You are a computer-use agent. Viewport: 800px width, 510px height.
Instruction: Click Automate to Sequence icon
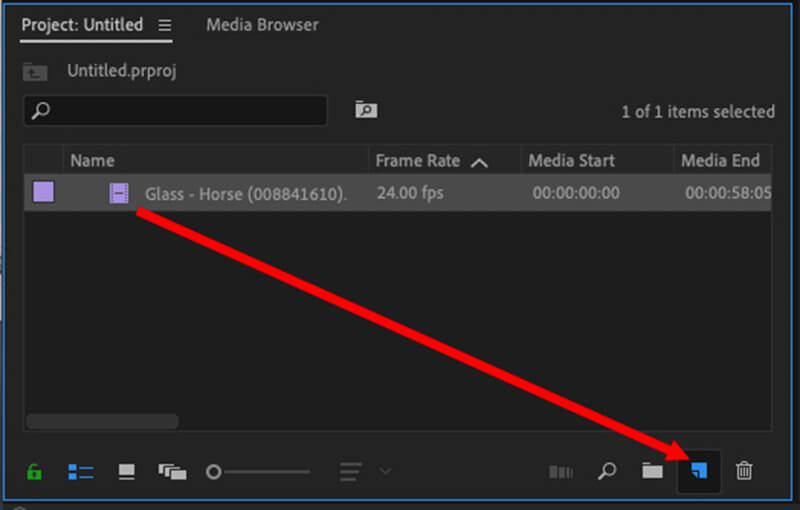pyautogui.click(x=561, y=472)
